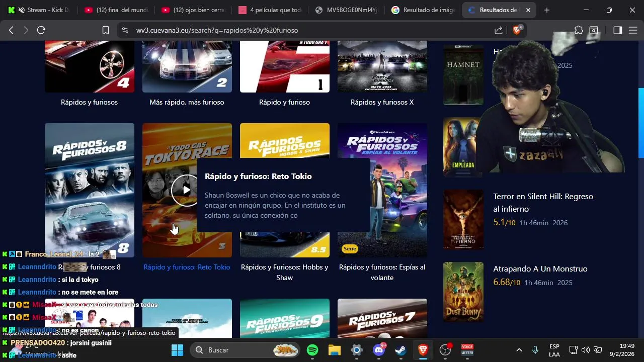Go back with the browser back arrow
This screenshot has height=362, width=644.
11,30
